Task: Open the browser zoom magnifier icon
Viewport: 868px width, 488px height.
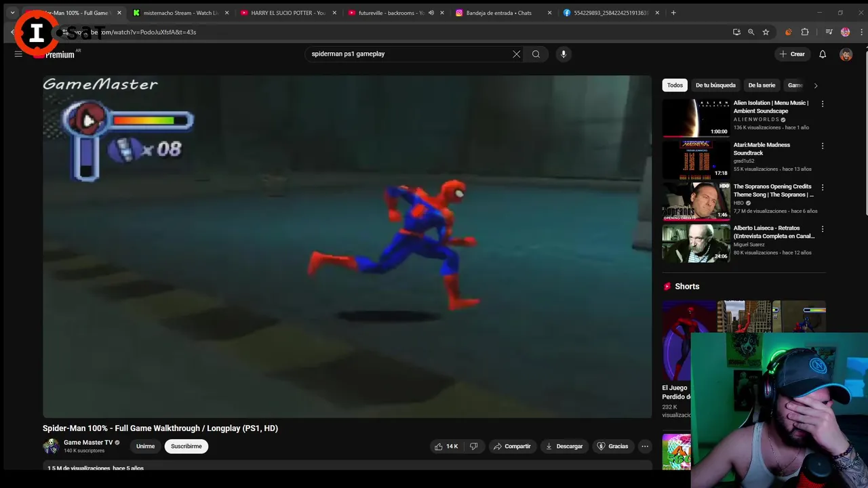Action: click(x=751, y=32)
